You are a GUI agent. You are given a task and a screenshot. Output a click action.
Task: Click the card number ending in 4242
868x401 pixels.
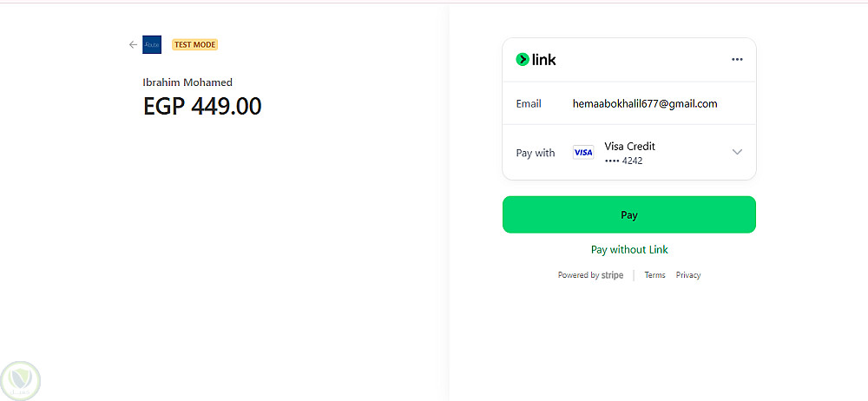(x=623, y=161)
